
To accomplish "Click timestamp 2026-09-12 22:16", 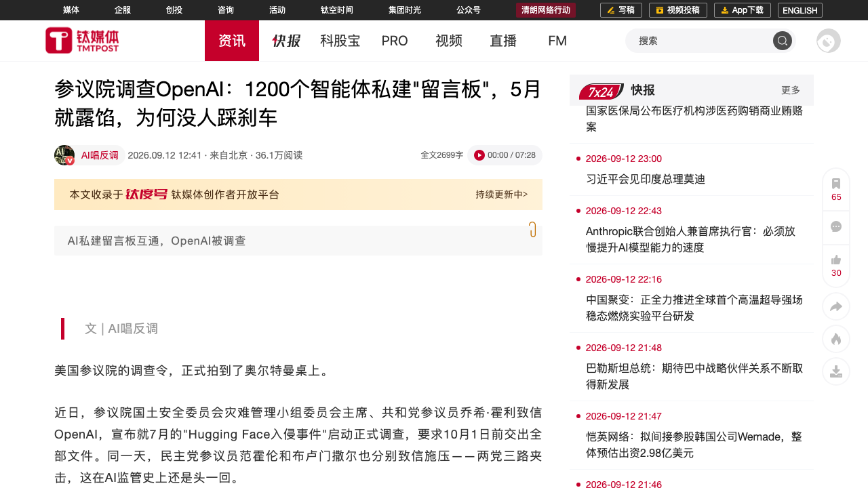I will 624,279.
